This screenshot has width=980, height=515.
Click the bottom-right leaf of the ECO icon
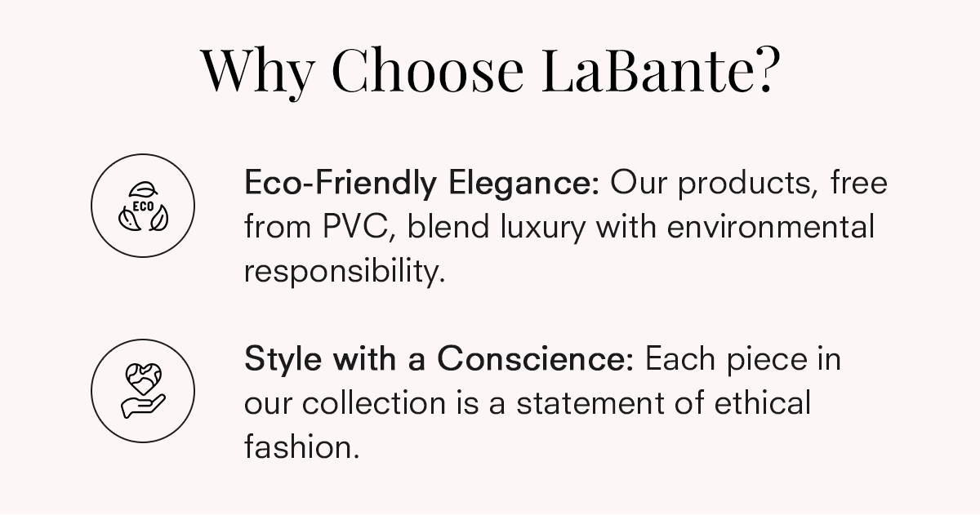(x=159, y=216)
